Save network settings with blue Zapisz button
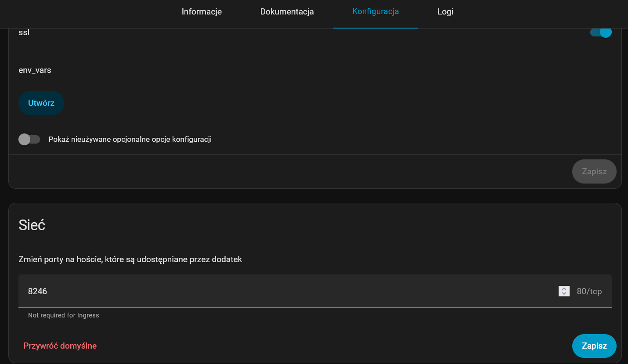 (x=594, y=346)
